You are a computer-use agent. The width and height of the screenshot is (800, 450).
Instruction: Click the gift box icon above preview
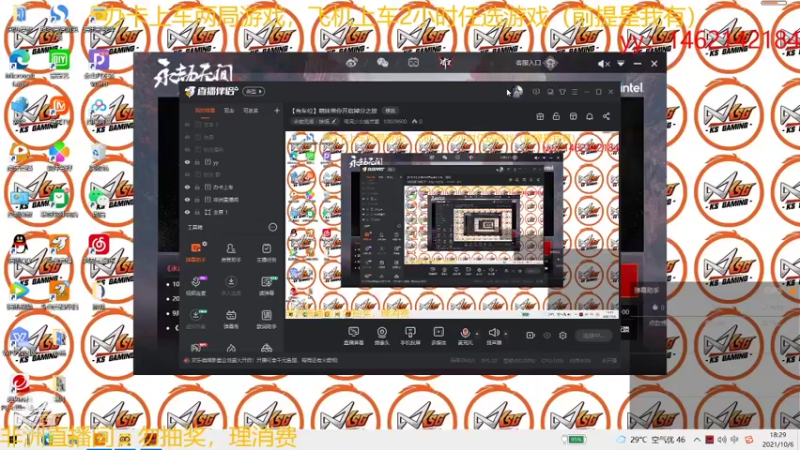point(540,116)
